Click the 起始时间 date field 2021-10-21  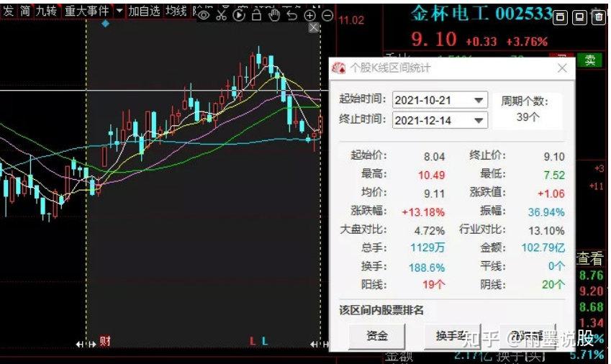(440, 100)
